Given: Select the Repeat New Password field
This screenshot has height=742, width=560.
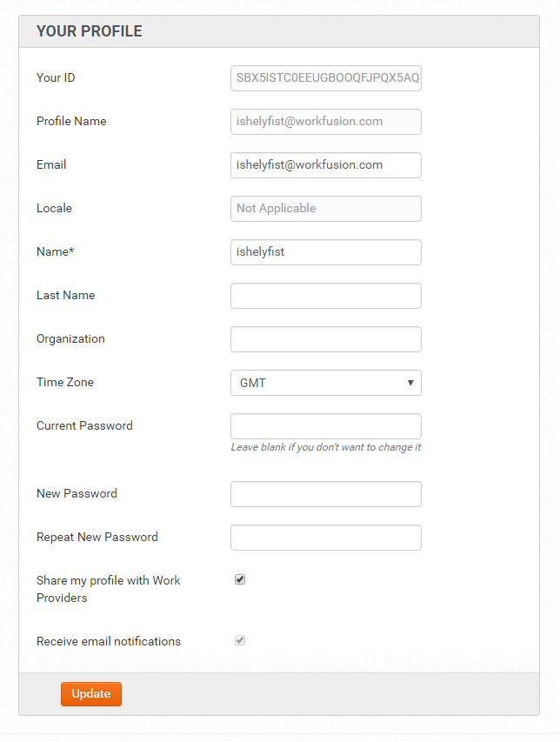Looking at the screenshot, I should pos(326,538).
